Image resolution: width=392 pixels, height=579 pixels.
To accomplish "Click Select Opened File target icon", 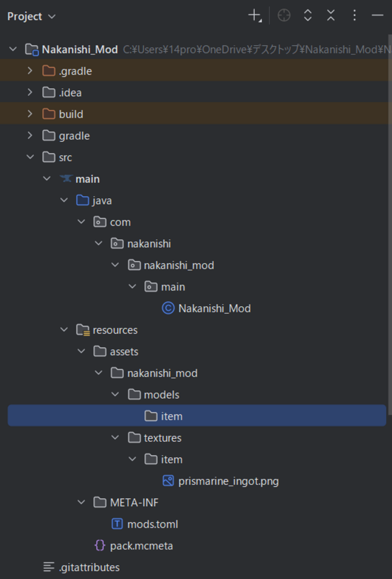I will [x=283, y=15].
